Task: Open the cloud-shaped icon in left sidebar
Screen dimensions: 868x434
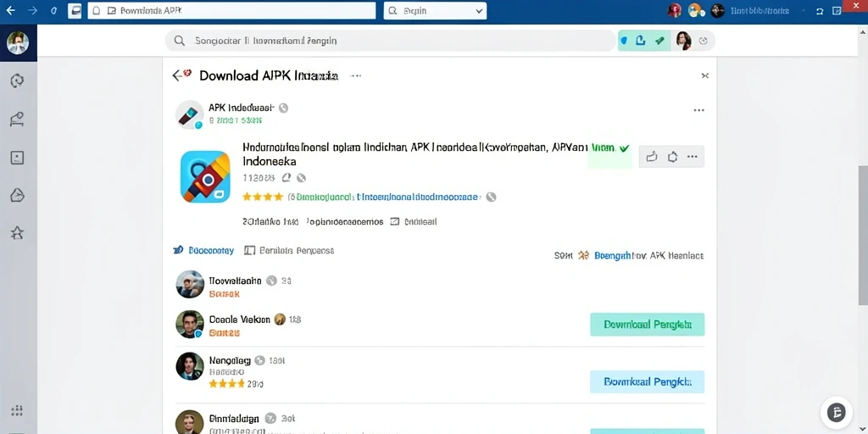Action: (x=17, y=195)
